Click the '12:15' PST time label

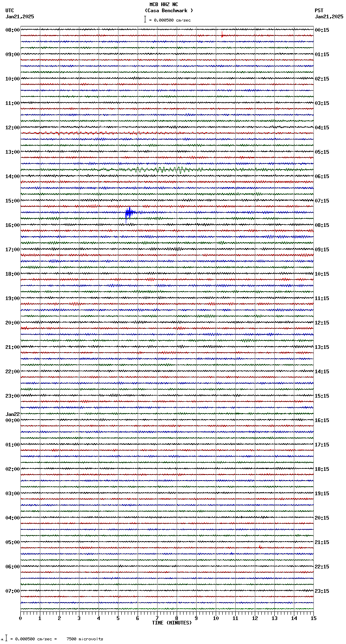pos(322,323)
